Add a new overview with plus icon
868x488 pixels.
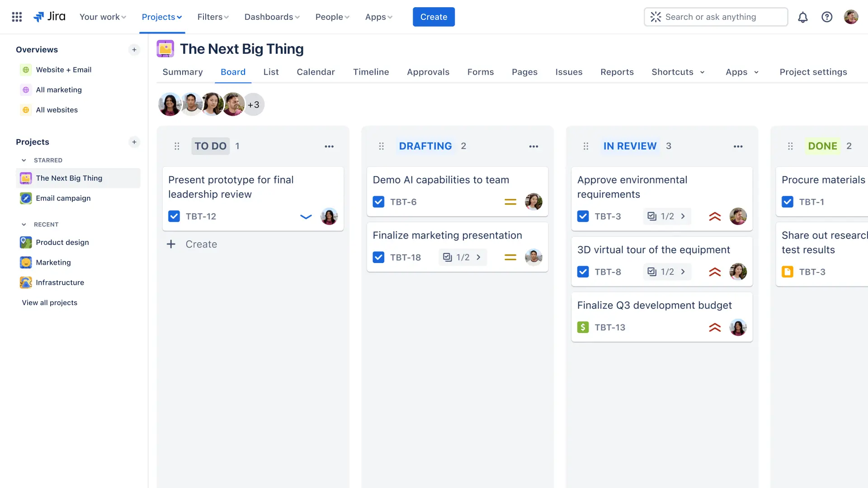134,50
